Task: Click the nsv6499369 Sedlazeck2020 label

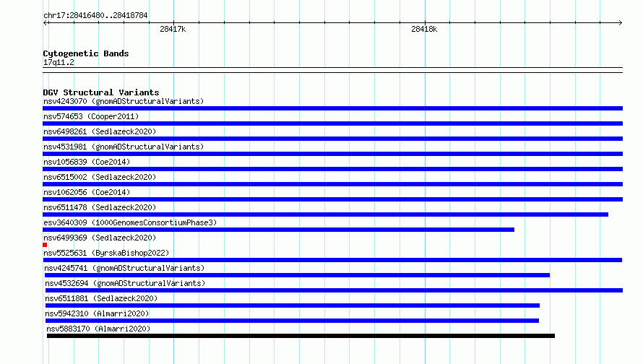Action: click(100, 238)
